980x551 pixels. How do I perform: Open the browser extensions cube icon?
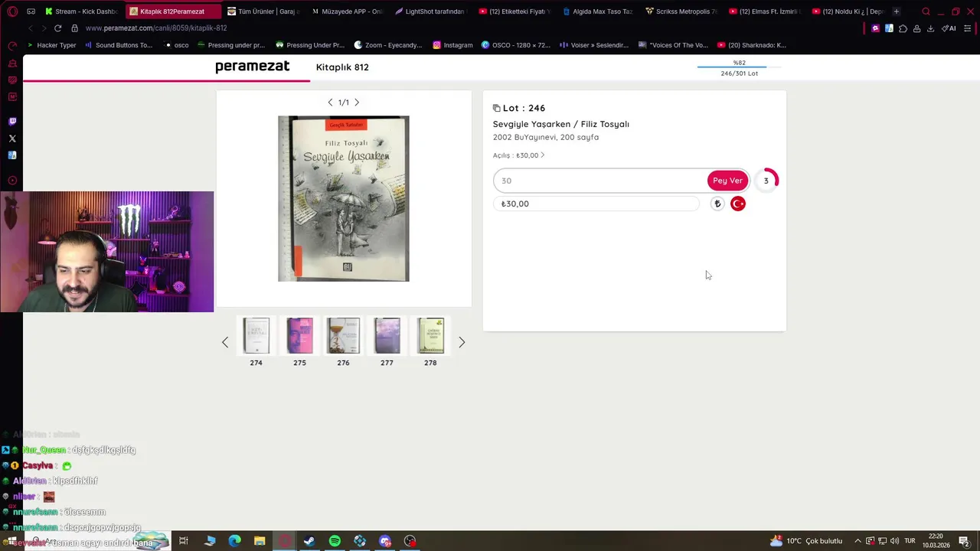(903, 28)
